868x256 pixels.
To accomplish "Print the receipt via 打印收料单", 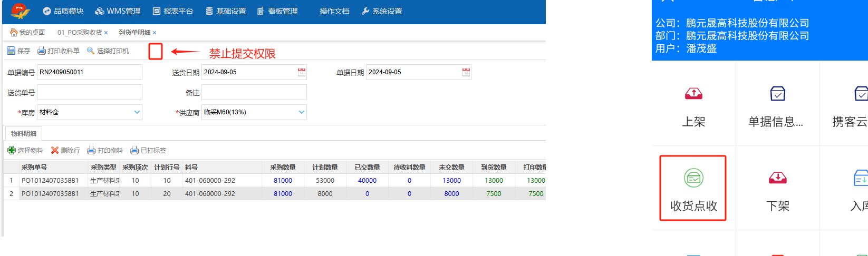I will coord(59,51).
